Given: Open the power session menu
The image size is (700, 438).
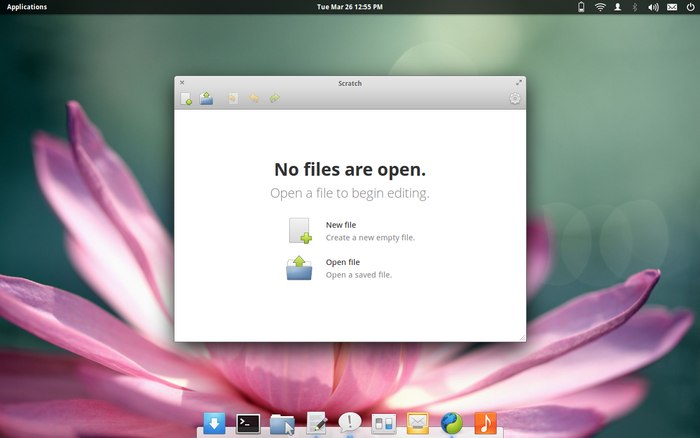Looking at the screenshot, I should pyautogui.click(x=690, y=7).
